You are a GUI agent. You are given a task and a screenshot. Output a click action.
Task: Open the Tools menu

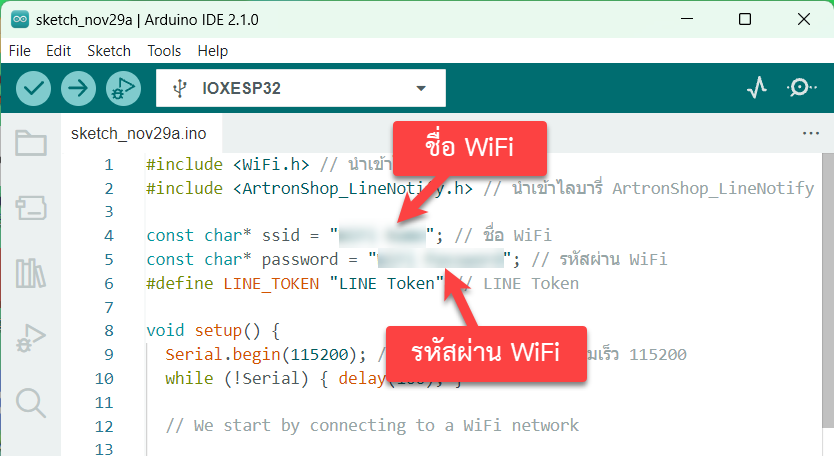[164, 51]
